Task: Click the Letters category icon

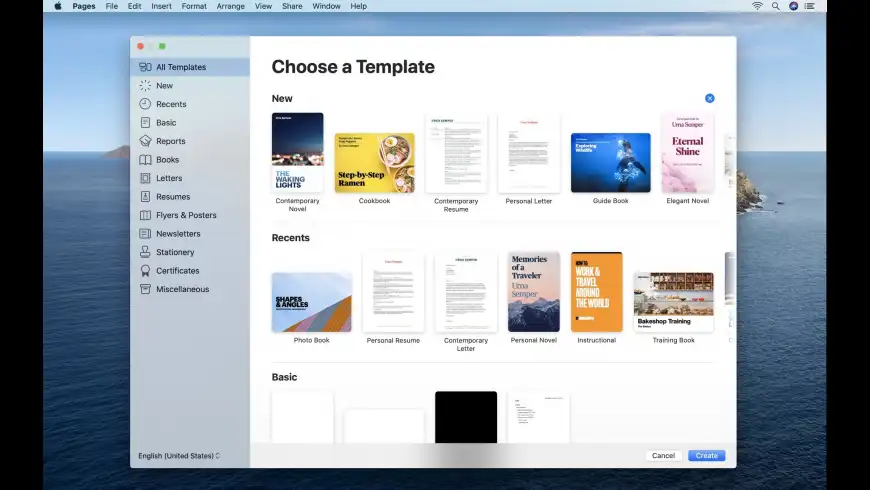Action: point(145,178)
